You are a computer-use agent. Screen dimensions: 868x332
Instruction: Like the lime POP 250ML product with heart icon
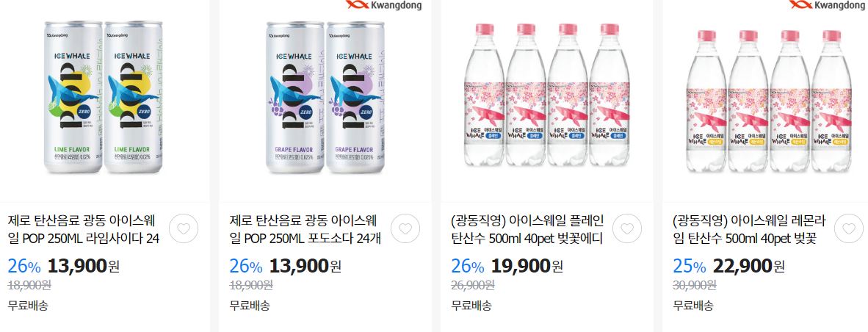pyautogui.click(x=184, y=228)
